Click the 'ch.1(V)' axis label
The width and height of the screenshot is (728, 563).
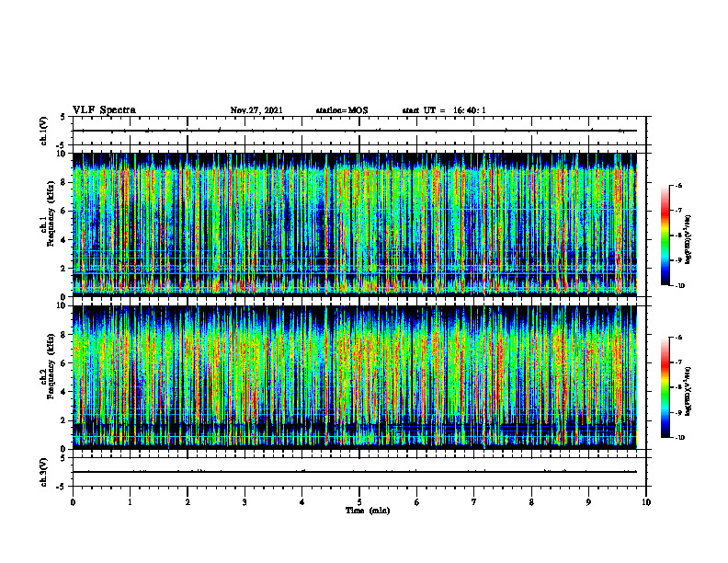pos(43,131)
